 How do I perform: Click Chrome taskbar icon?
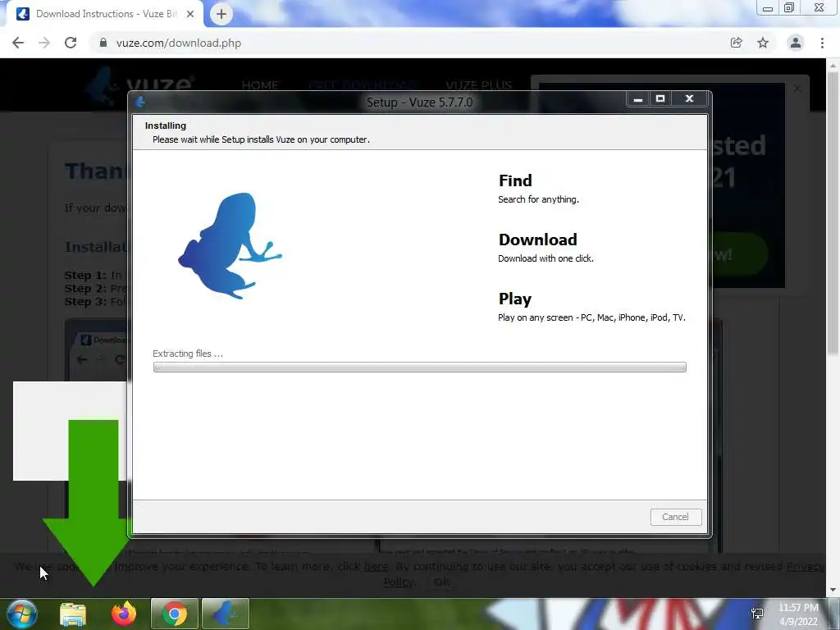[175, 614]
